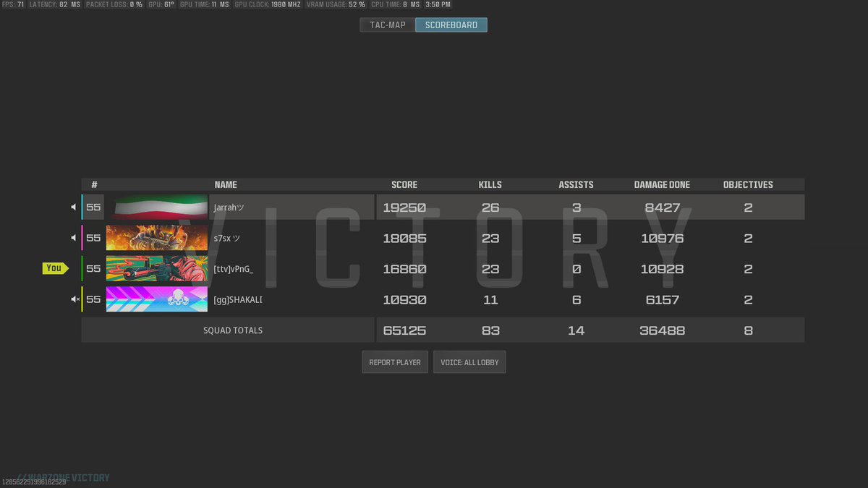Image resolution: width=868 pixels, height=488 pixels.
Task: Open s7sx's fiery calling card
Action: 157,238
